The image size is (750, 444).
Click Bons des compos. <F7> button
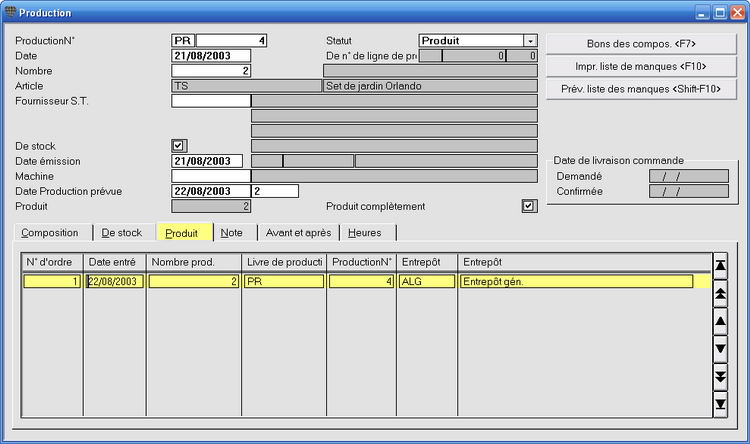click(641, 44)
